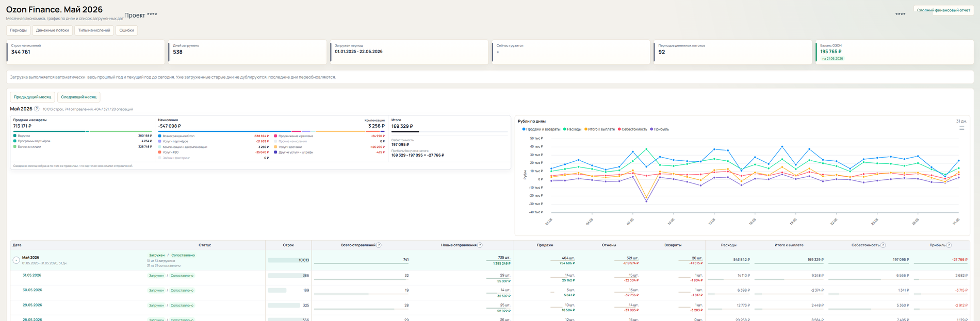Open the 29.05.2026 date row link
This screenshot has width=980, height=321.
32,305
